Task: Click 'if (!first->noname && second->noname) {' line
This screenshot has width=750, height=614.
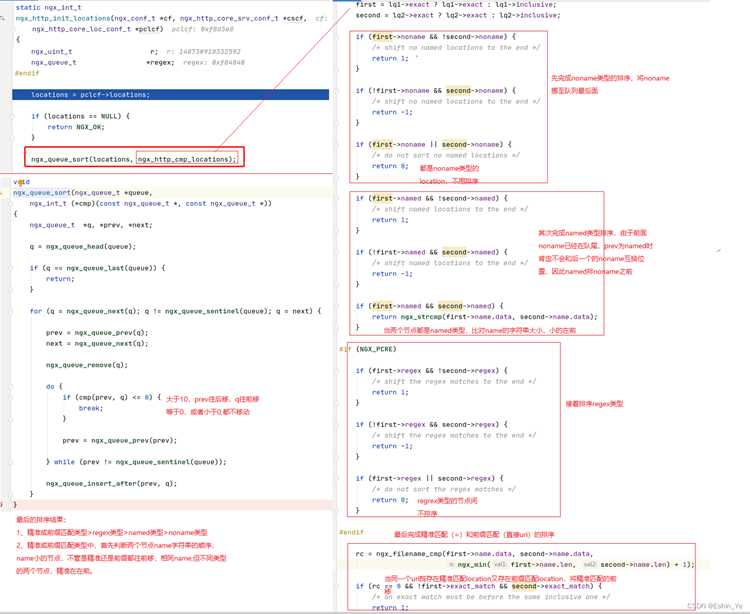Action: [436, 91]
